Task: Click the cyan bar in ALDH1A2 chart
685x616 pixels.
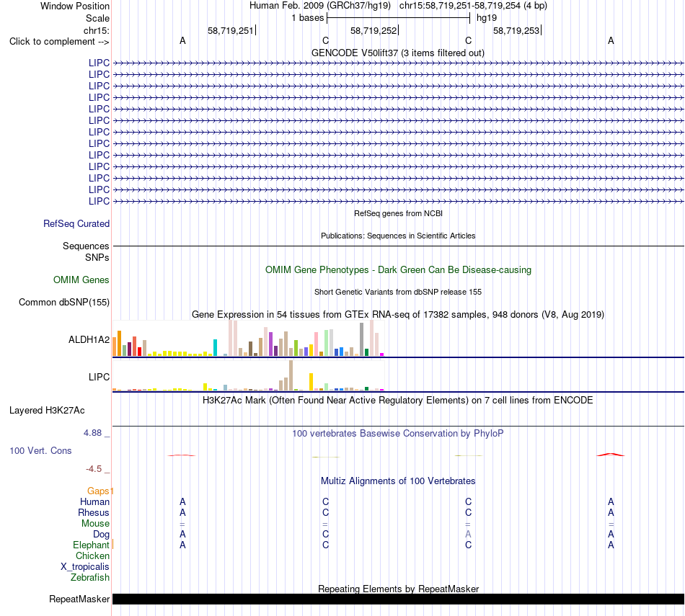Action: [x=215, y=347]
